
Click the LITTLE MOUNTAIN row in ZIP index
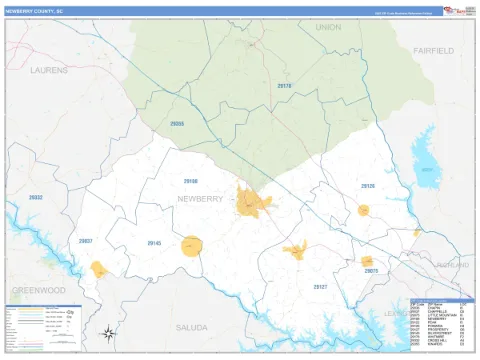point(438,315)
